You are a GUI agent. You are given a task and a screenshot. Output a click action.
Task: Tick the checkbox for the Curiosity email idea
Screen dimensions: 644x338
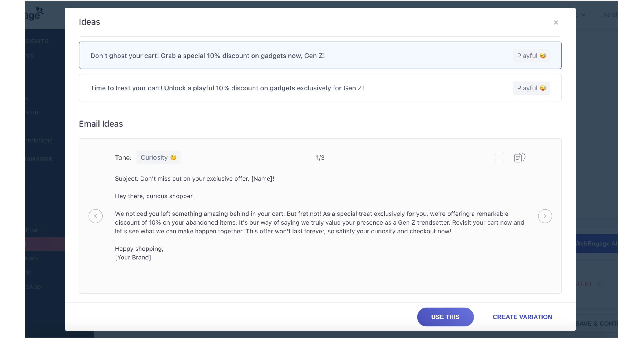(499, 157)
